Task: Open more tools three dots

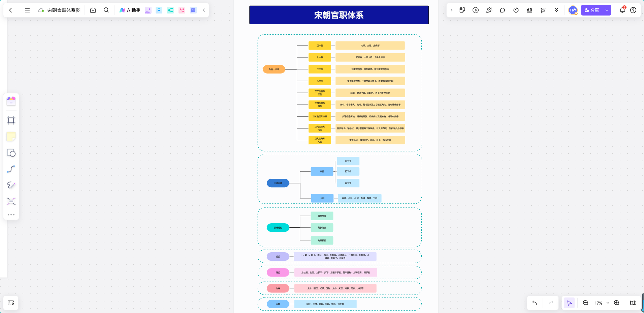Action: (11, 215)
